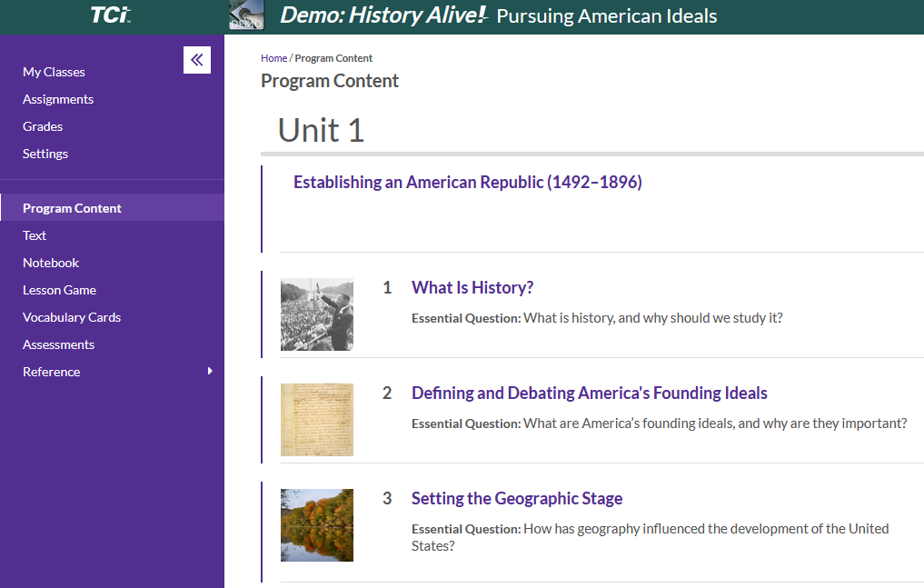Open the Text section

pos(35,235)
